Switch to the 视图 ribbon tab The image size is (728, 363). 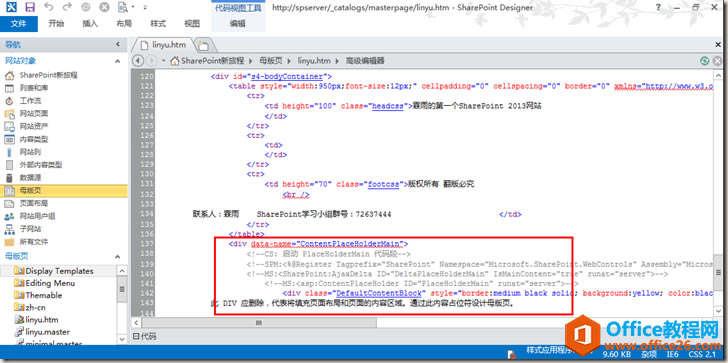(x=192, y=24)
